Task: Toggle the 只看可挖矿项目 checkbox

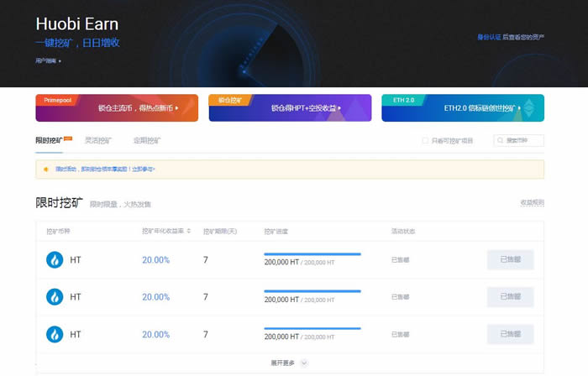Action: pos(425,141)
